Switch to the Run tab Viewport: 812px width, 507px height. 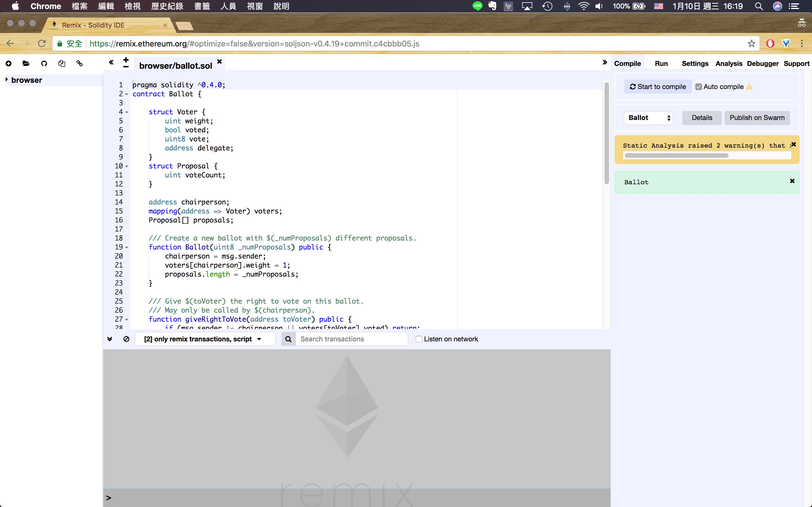coord(661,63)
